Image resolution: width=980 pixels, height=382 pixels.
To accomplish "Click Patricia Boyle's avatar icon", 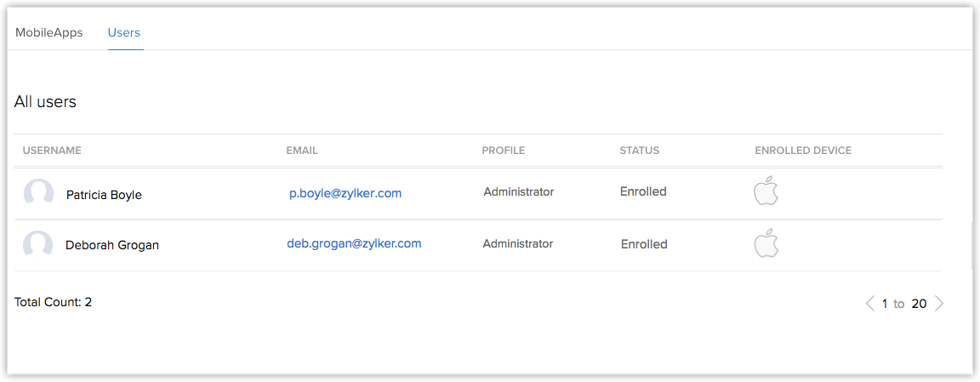I will tap(38, 194).
